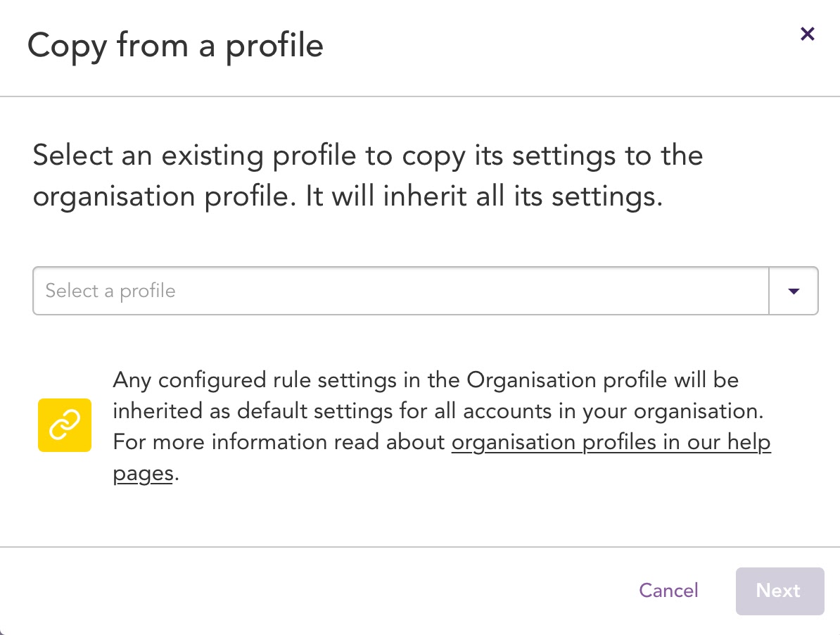Proceed with the greyed-out Next button
840x635 pixels.
[779, 591]
